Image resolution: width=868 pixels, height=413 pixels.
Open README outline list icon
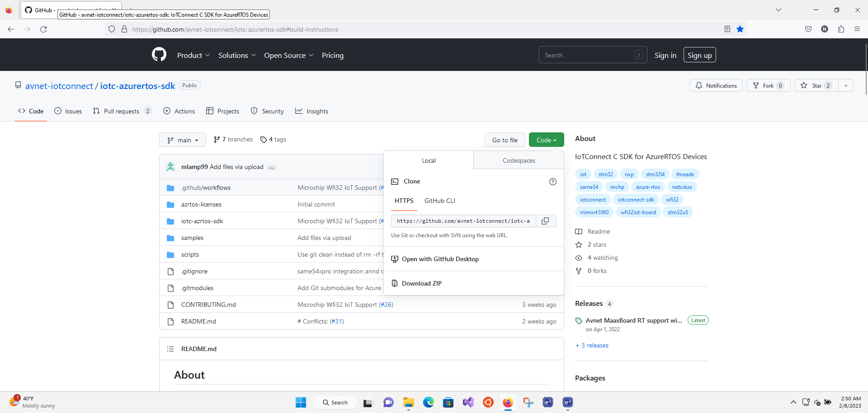[170, 349]
